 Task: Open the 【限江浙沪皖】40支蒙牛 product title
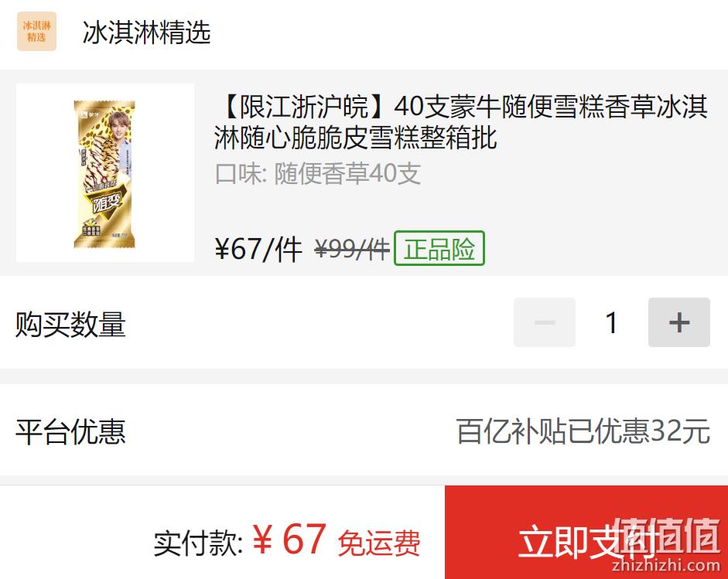click(461, 122)
